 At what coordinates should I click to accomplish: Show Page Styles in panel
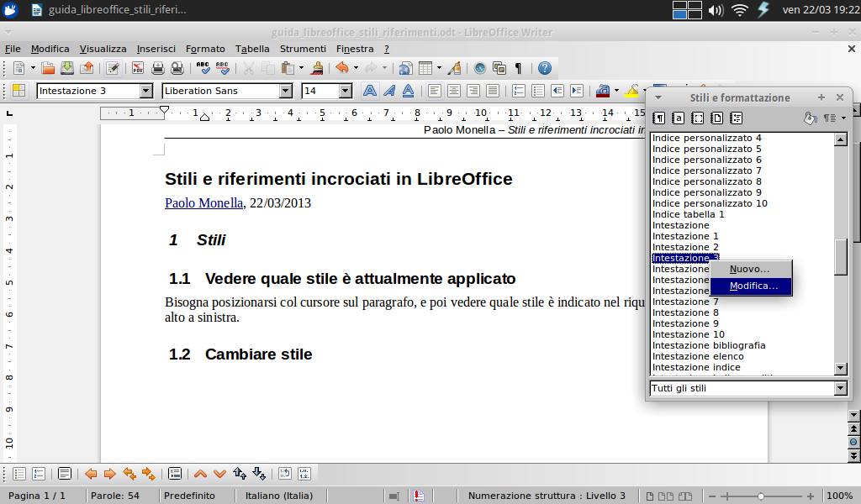tap(716, 118)
